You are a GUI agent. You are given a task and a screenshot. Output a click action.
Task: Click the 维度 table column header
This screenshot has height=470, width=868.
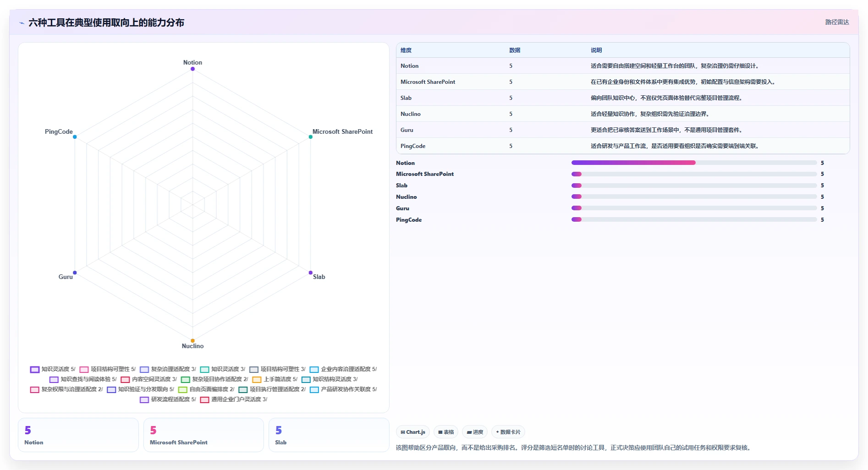click(x=406, y=50)
